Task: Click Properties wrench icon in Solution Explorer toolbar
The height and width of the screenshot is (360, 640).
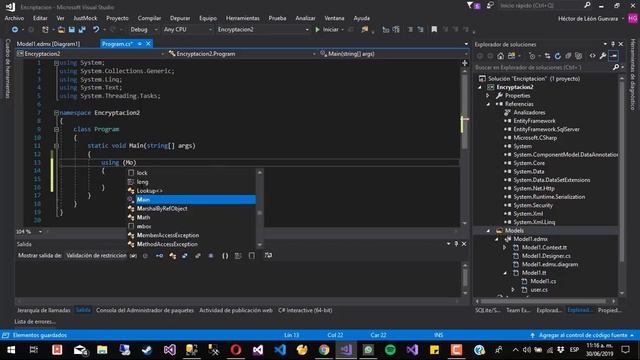Action: click(x=603, y=56)
